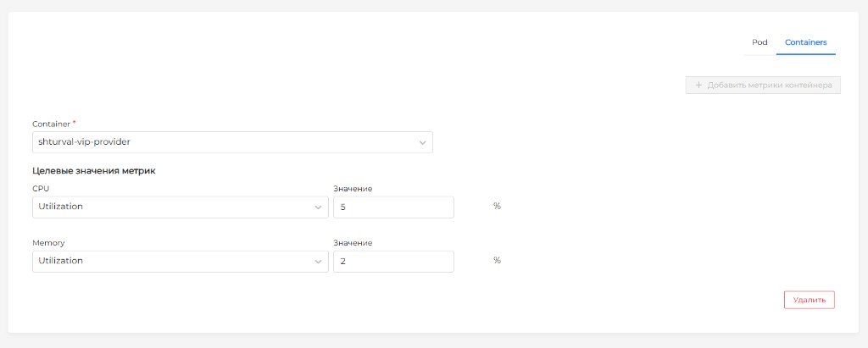Click the red Удалить button

809,300
